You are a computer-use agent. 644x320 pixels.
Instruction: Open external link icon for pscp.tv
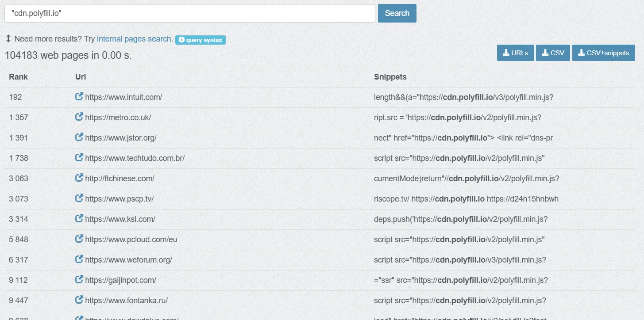pos(79,198)
